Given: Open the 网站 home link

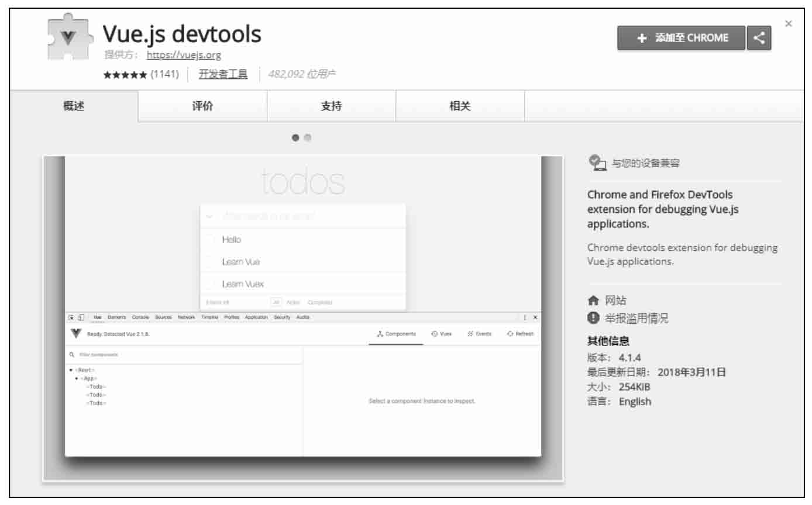Looking at the screenshot, I should click(615, 300).
